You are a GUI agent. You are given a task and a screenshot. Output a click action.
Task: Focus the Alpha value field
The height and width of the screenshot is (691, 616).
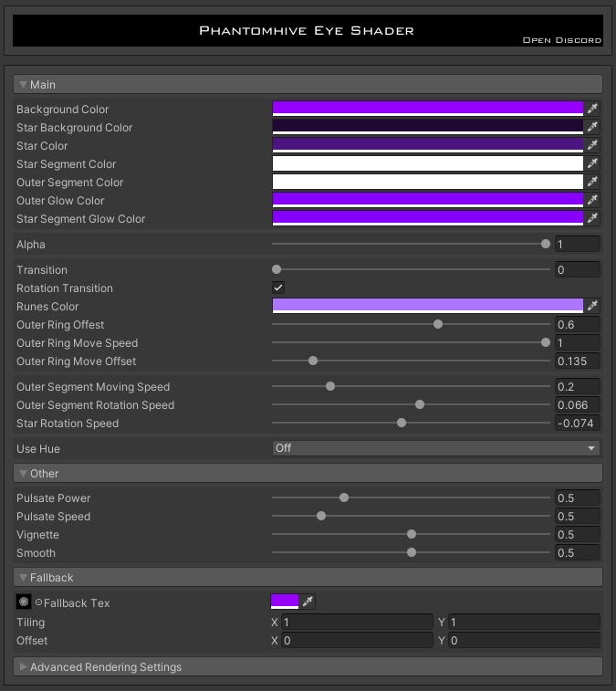coord(578,244)
